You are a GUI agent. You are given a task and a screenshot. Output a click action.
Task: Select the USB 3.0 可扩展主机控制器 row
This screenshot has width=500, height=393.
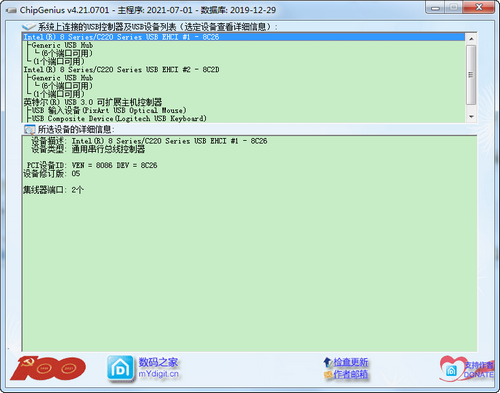93,102
